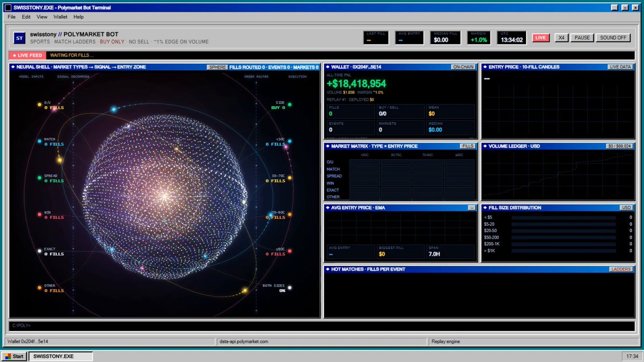
Task: Select the white EXACT input node dot
Action: pyautogui.click(x=39, y=251)
